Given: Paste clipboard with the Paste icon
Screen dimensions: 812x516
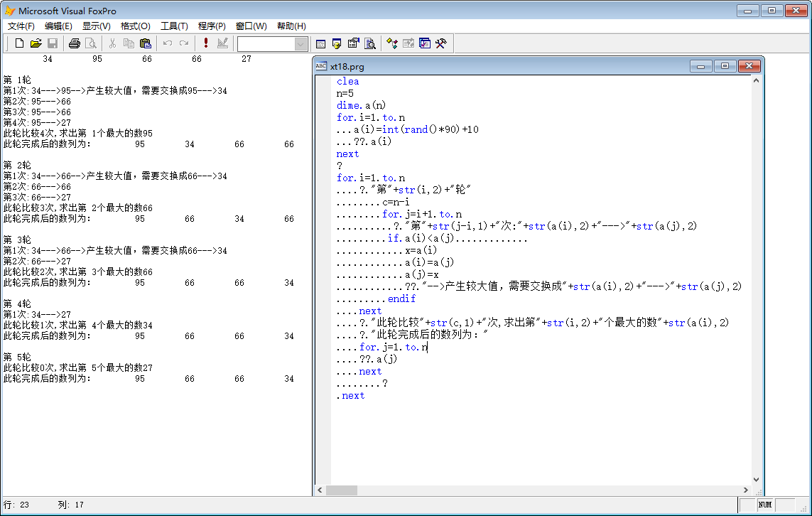Looking at the screenshot, I should [146, 43].
